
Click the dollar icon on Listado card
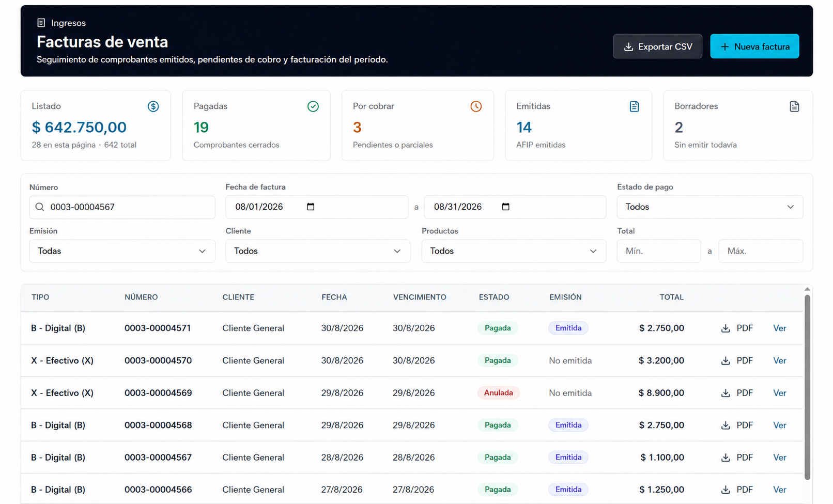(x=153, y=106)
